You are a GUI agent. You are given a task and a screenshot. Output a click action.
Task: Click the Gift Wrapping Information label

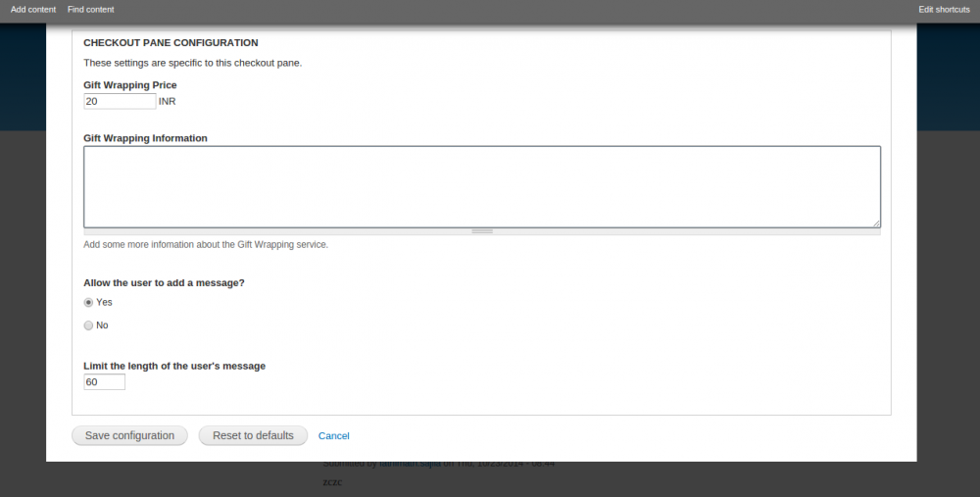pos(145,138)
